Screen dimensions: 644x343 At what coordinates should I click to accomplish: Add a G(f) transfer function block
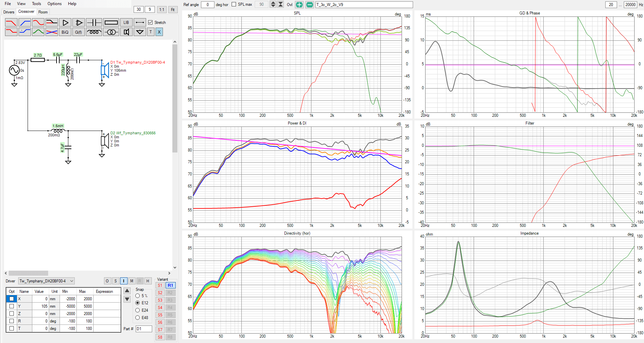pyautogui.click(x=78, y=32)
